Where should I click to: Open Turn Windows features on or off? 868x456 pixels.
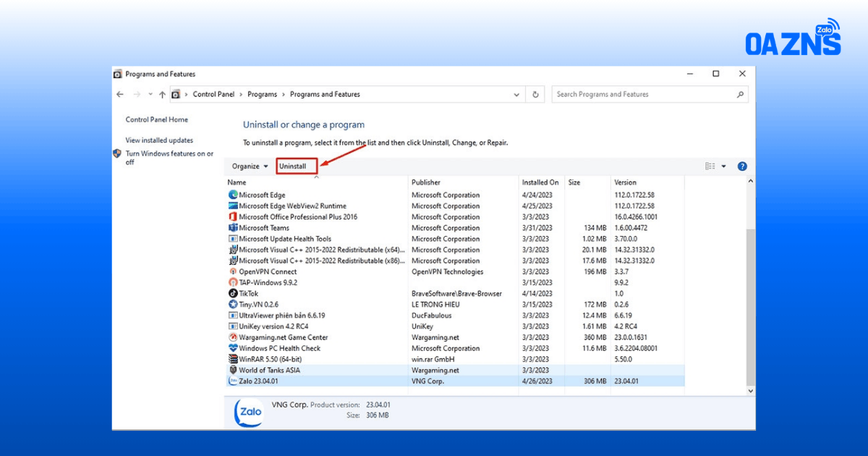(x=169, y=158)
